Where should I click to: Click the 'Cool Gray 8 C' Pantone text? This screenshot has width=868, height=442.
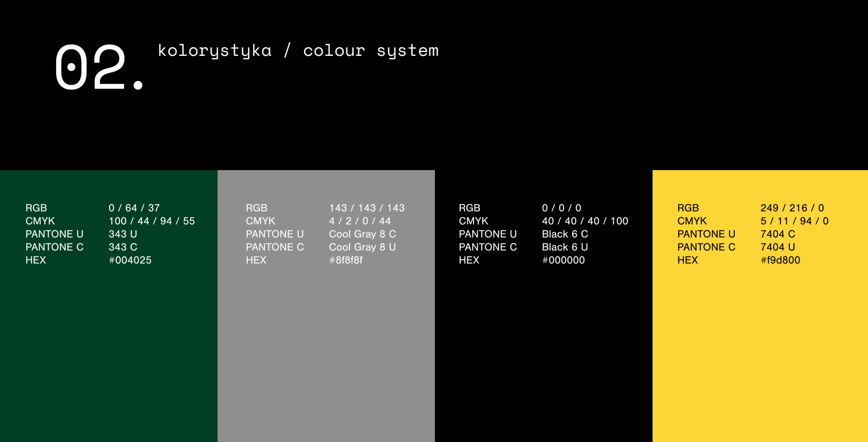[x=362, y=234]
